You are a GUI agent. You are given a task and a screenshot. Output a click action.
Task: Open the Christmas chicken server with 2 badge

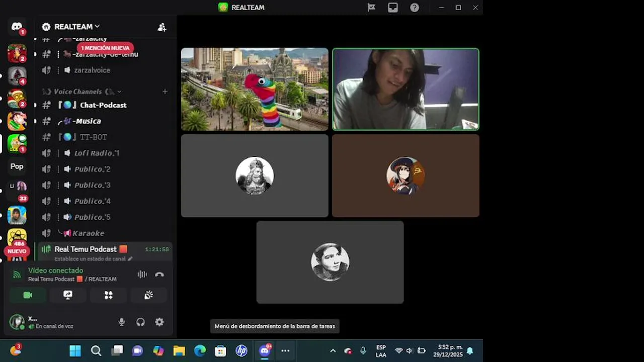coord(17,53)
